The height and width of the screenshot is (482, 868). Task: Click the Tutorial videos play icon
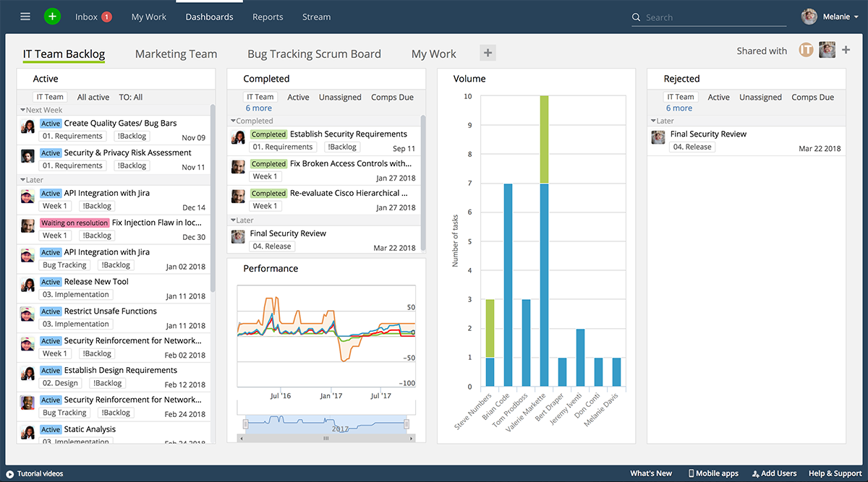[9, 474]
